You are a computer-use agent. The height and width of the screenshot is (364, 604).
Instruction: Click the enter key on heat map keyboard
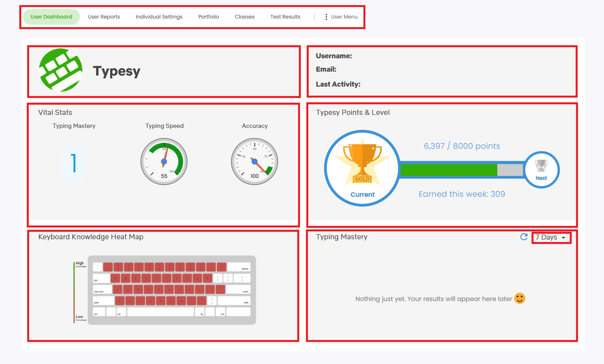coord(238,290)
